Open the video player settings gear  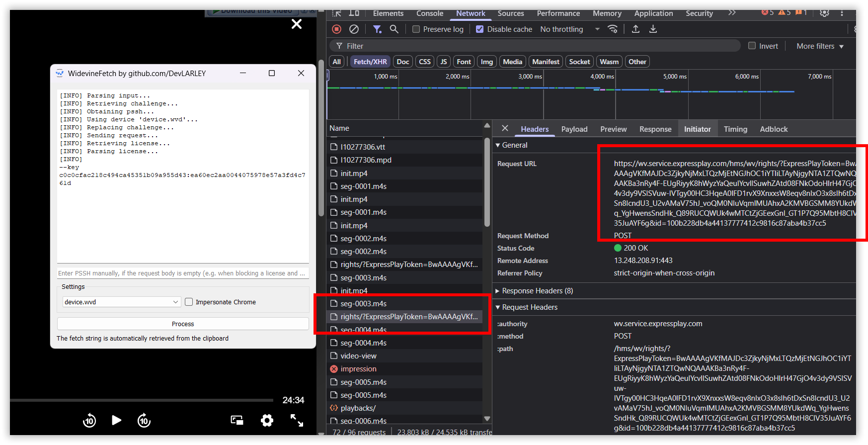pyautogui.click(x=267, y=421)
